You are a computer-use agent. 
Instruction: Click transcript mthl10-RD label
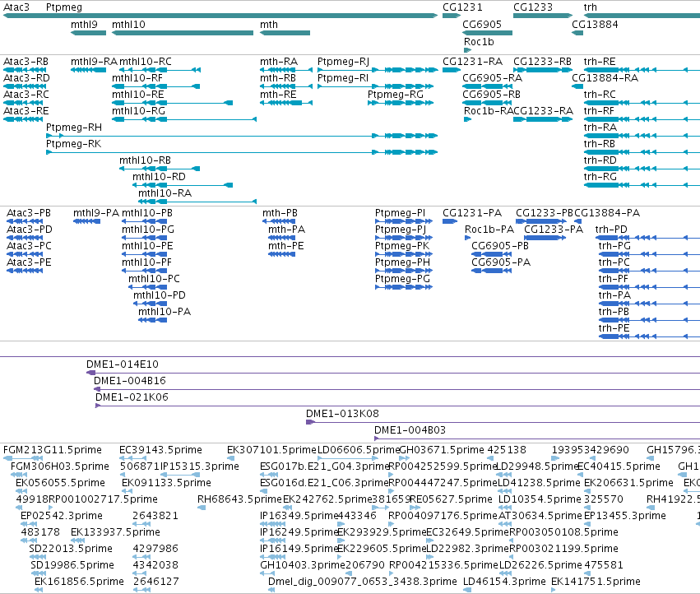pos(159,176)
